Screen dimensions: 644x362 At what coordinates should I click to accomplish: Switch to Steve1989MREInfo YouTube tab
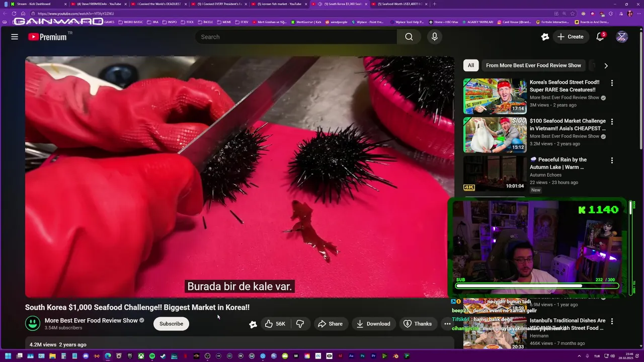pyautogui.click(x=99, y=4)
